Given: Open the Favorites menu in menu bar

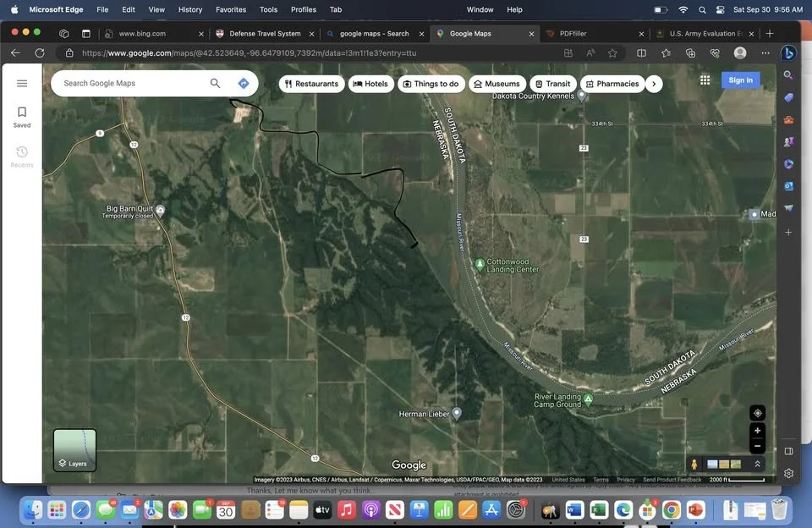Looking at the screenshot, I should (x=230, y=9).
